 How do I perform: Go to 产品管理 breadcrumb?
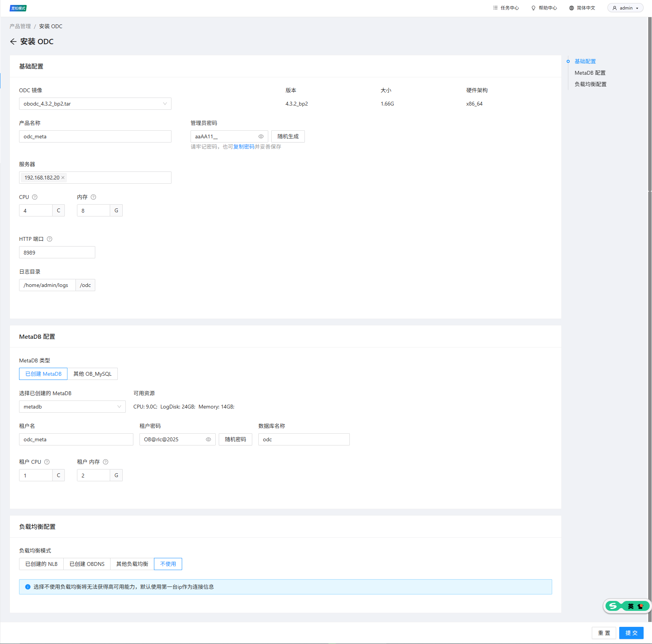(20, 26)
